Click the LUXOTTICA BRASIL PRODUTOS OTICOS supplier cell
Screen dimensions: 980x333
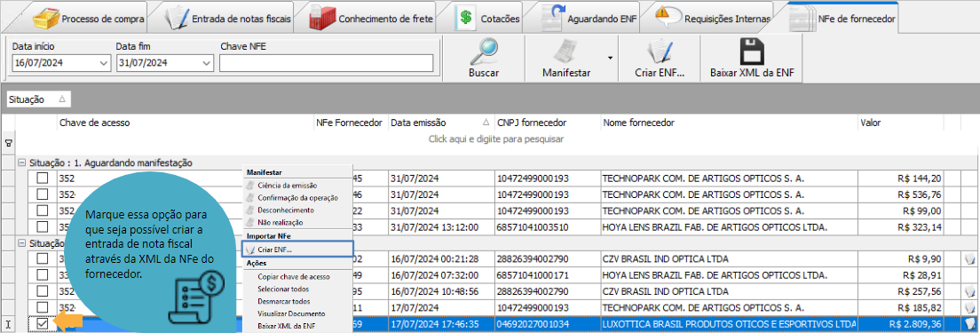pyautogui.click(x=729, y=323)
